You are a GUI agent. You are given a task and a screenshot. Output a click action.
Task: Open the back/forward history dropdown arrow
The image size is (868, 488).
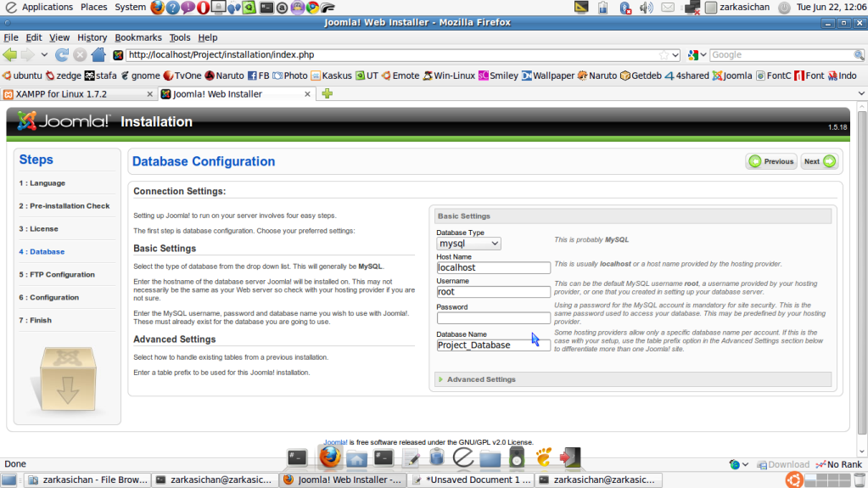(x=44, y=55)
